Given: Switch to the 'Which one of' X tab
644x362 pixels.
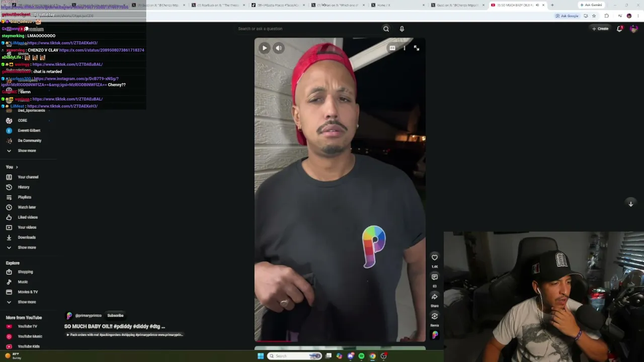Looking at the screenshot, I should (338, 5).
